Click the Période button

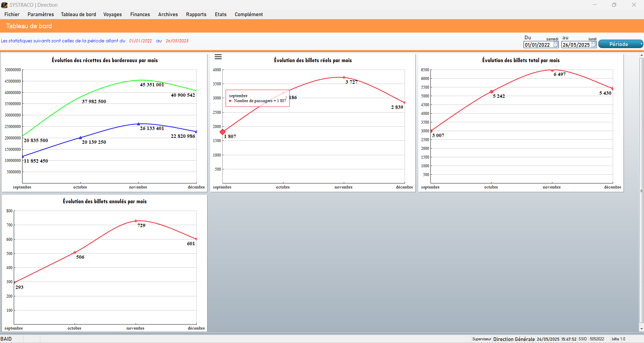618,44
